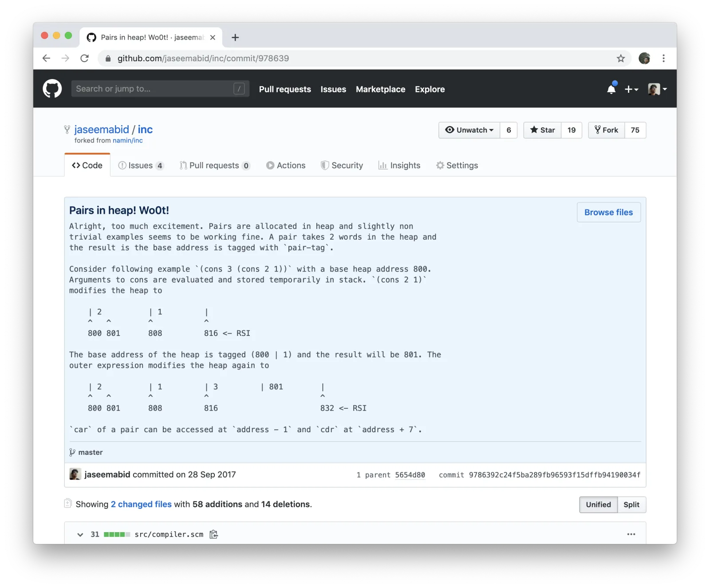Open the GitHub home logo
The image size is (710, 588).
click(52, 89)
